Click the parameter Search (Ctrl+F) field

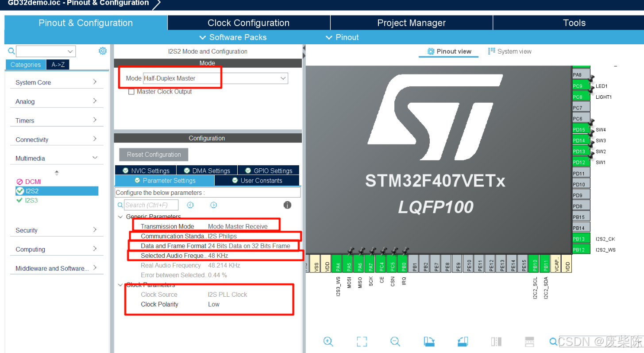pos(151,205)
